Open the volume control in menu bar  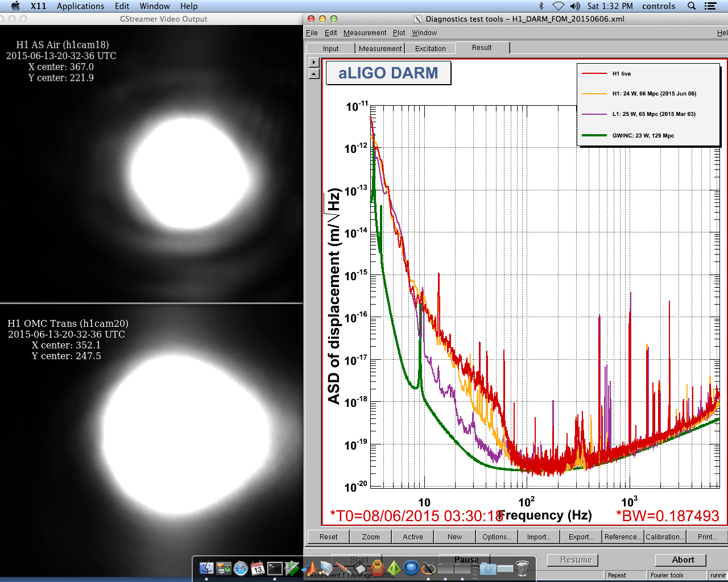pyautogui.click(x=575, y=6)
